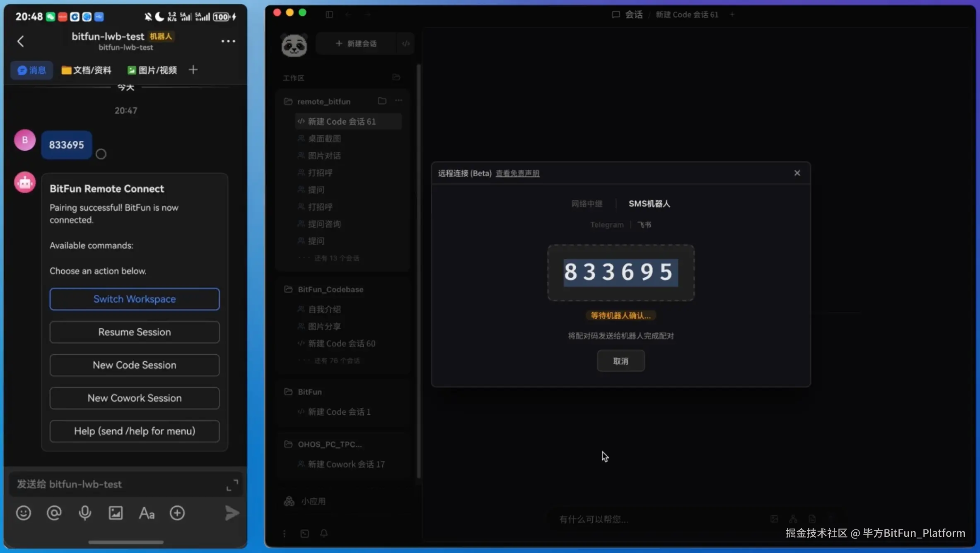Expand 还有 13 个会话 more sessions
This screenshot has width=980, height=553.
point(336,258)
